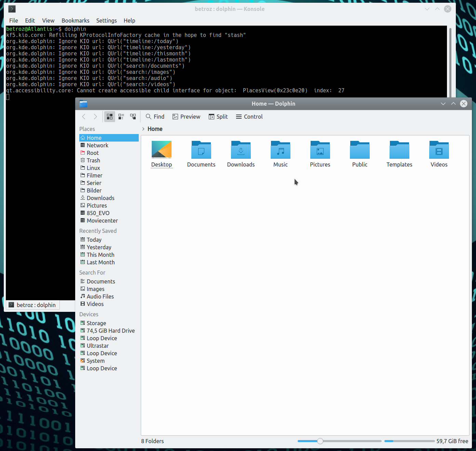Search for Audio Files in sidebar
The width and height of the screenshot is (476, 451).
109,296
